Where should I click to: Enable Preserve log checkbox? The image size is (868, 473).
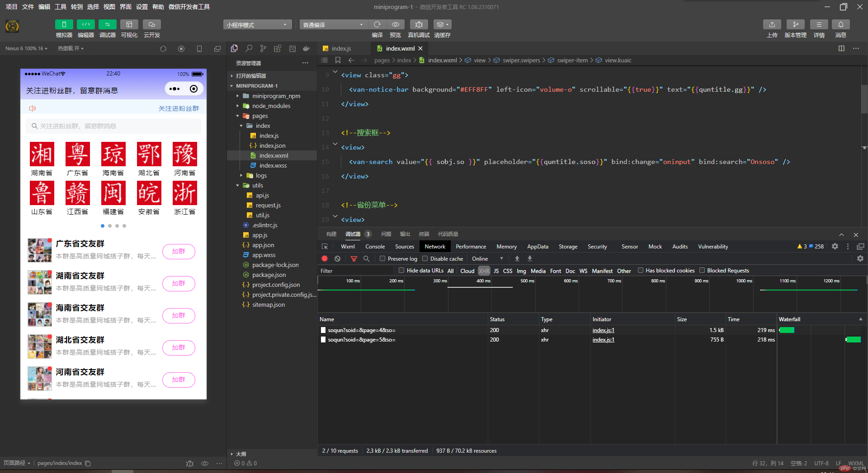point(382,259)
